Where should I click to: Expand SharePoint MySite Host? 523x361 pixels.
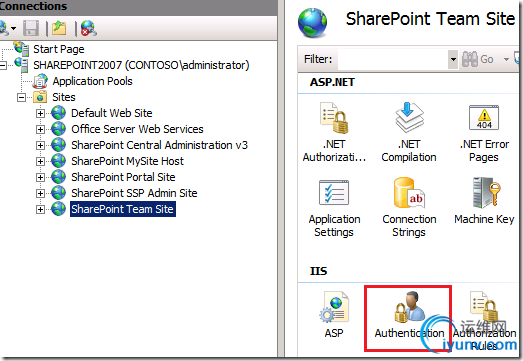[40, 161]
